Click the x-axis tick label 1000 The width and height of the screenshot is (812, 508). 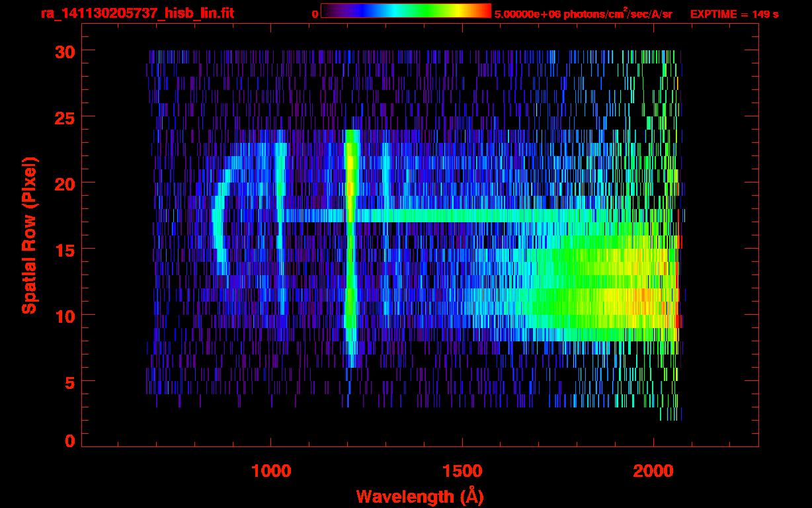(x=271, y=471)
